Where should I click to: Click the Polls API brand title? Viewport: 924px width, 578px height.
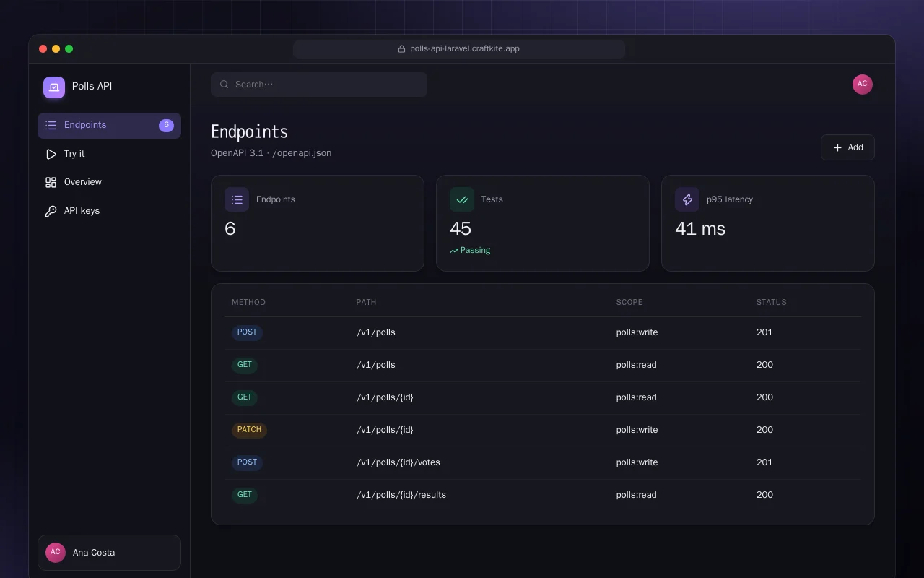(92, 86)
